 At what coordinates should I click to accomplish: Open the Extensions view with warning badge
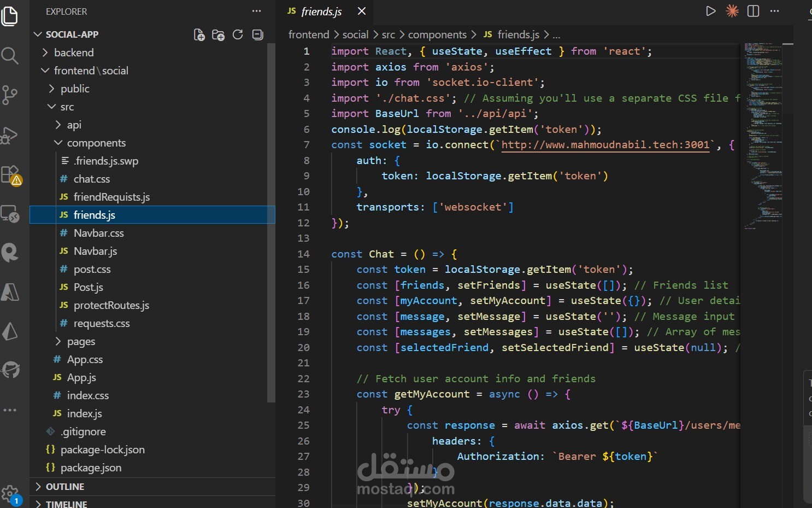(10, 175)
